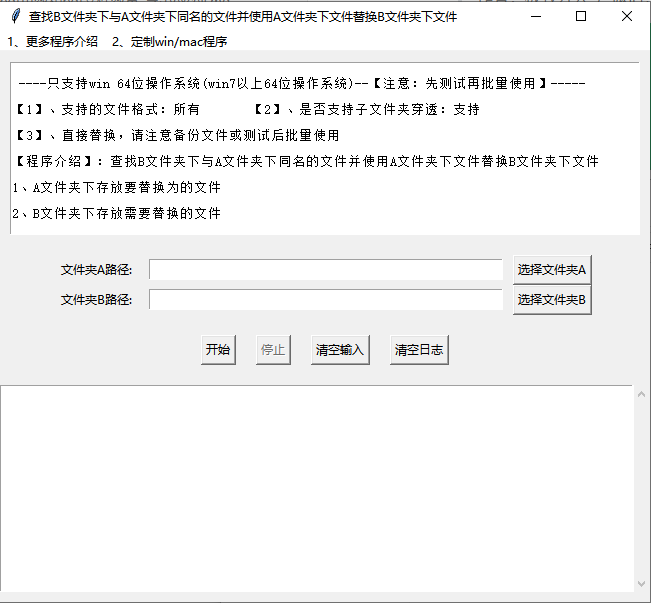Click the 开始 button
The height and width of the screenshot is (603, 651).
coord(218,350)
